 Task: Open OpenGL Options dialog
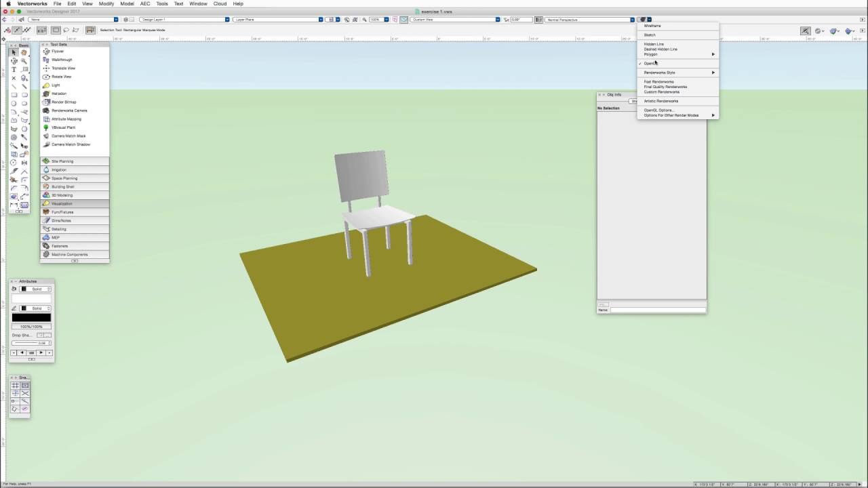(x=677, y=110)
